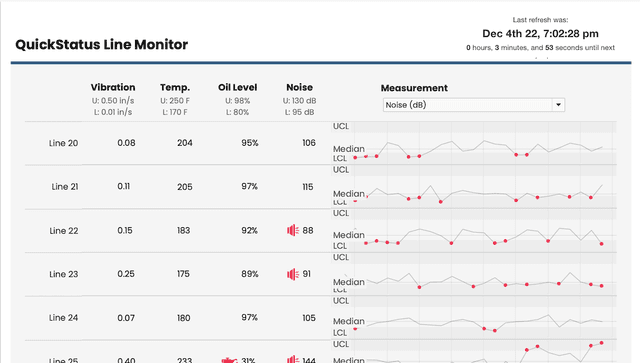Click the QuickStatus Line Monitor title
The image size is (640, 363).
pos(102,44)
